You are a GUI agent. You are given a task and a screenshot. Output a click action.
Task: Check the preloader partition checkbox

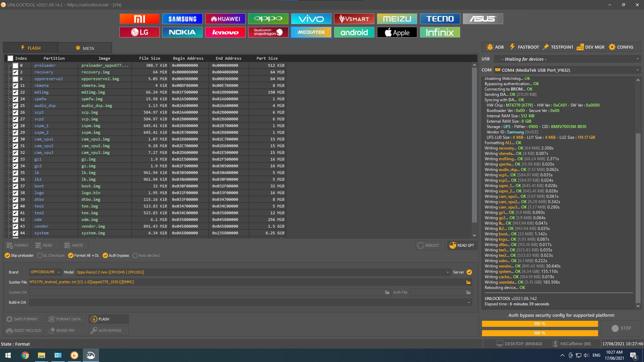point(15,65)
